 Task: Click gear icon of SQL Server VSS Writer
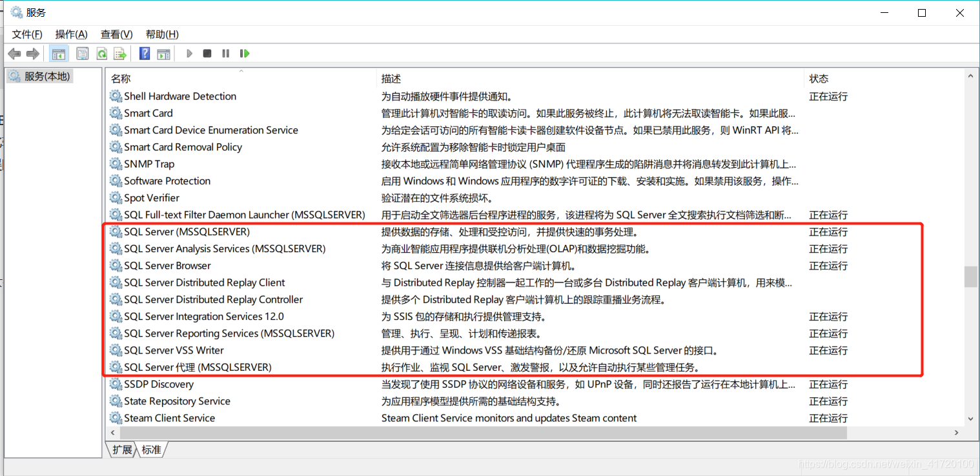tap(116, 350)
